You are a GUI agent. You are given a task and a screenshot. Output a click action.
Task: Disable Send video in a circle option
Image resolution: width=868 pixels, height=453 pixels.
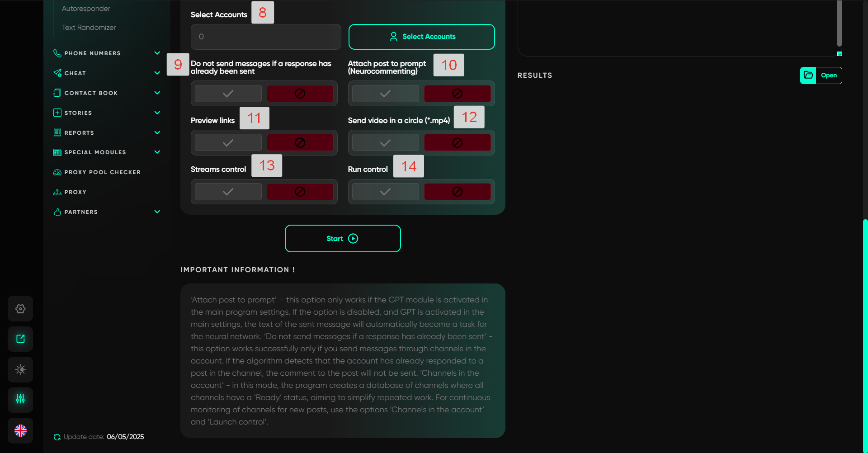pos(457,143)
